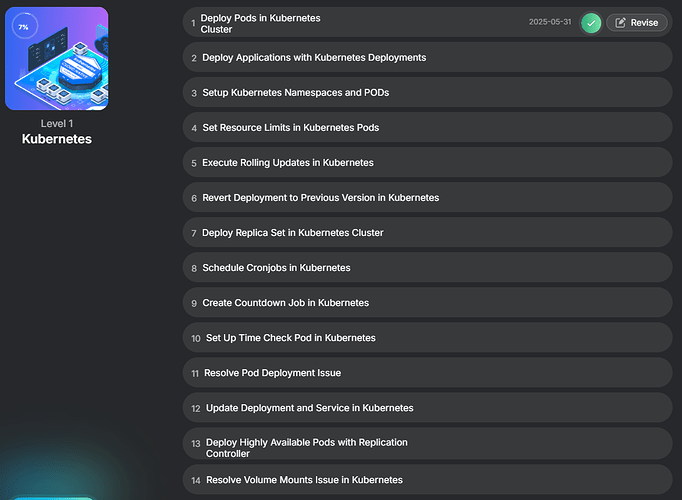Open Schedule Cronjobs in Kubernetes task
This screenshot has height=500, width=682.
[x=276, y=268]
